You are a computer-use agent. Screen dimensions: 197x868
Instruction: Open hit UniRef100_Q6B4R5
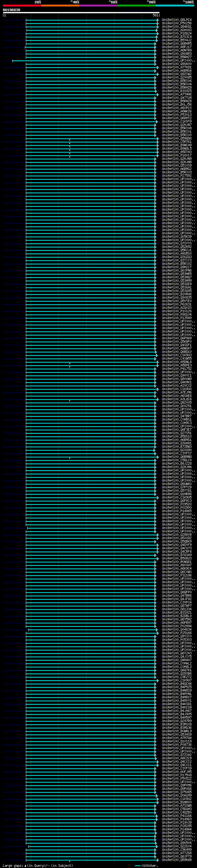pos(177,43)
